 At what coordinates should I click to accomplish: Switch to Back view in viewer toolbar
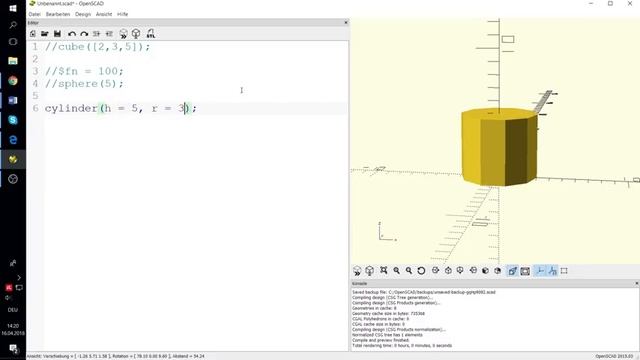(498, 271)
